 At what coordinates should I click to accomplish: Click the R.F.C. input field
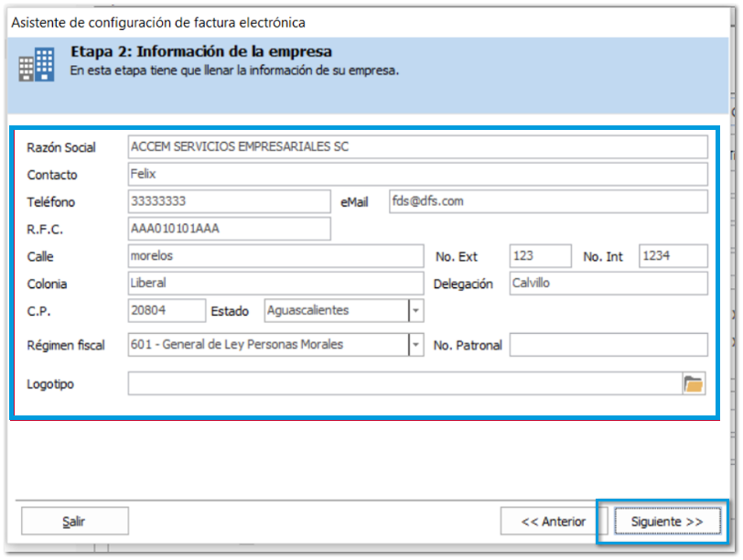click(229, 229)
